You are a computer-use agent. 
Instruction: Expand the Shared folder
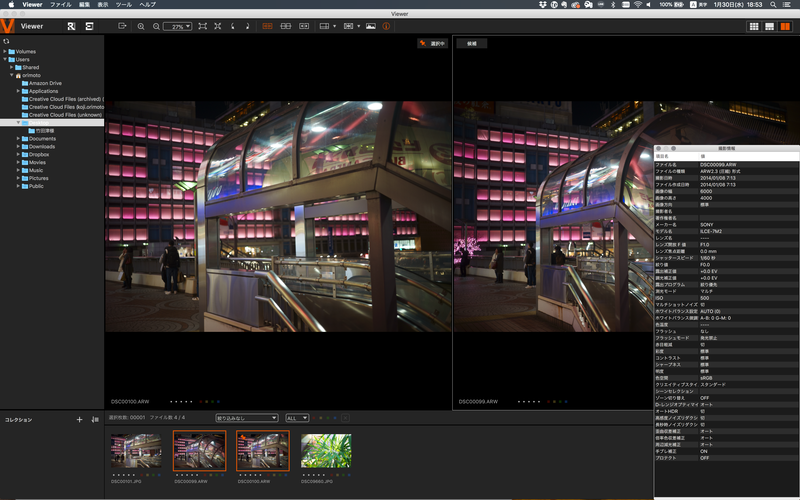pyautogui.click(x=12, y=67)
